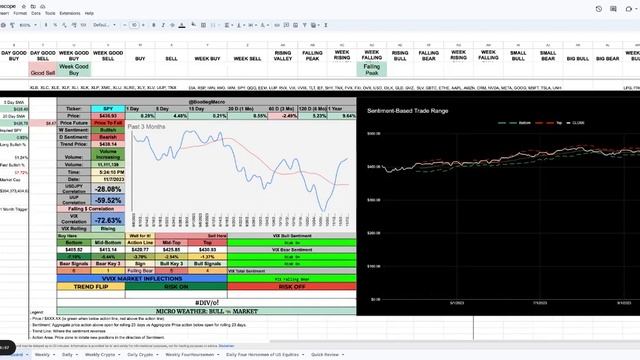Open the text color picker
This screenshot has height=360, width=640.
pos(182,25)
